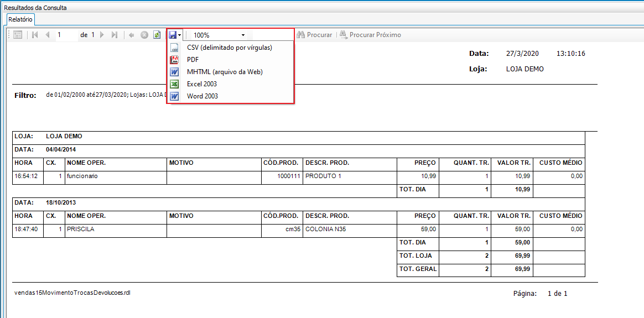Click the Procurar search button

coord(314,35)
